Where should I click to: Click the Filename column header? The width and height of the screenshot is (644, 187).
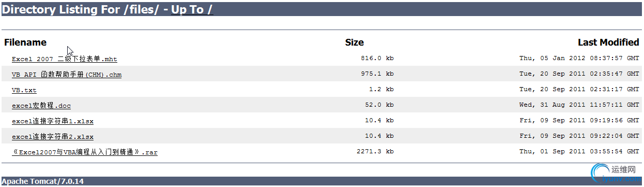[x=25, y=42]
